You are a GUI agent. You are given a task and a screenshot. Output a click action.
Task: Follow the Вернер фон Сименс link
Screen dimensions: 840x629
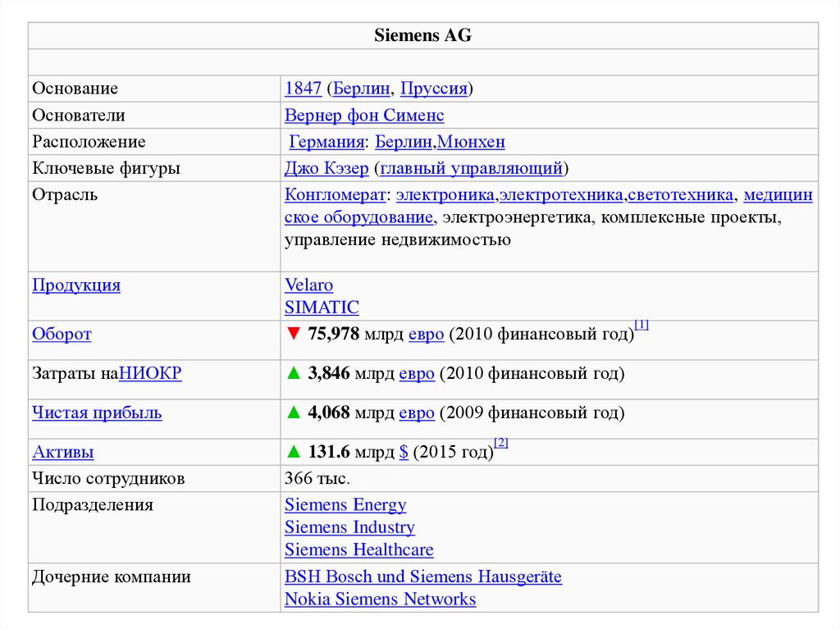point(364,116)
